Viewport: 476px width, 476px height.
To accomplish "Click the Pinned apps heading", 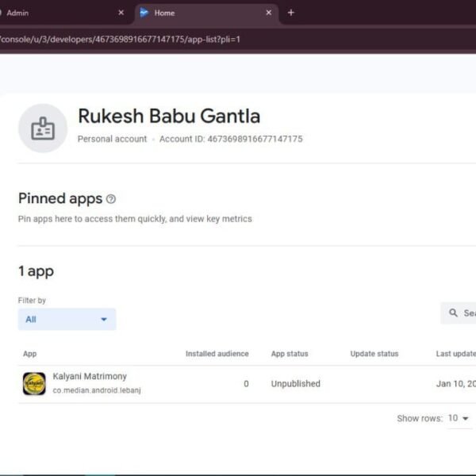I will click(x=60, y=199).
